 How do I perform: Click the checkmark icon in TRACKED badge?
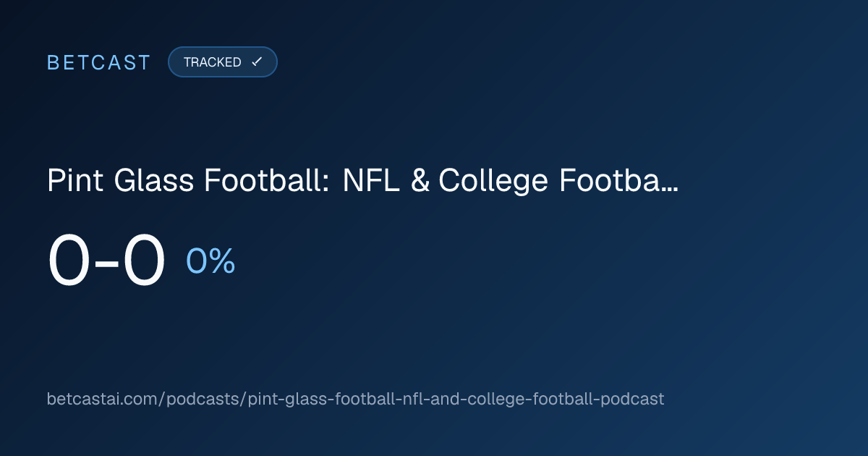tap(257, 62)
